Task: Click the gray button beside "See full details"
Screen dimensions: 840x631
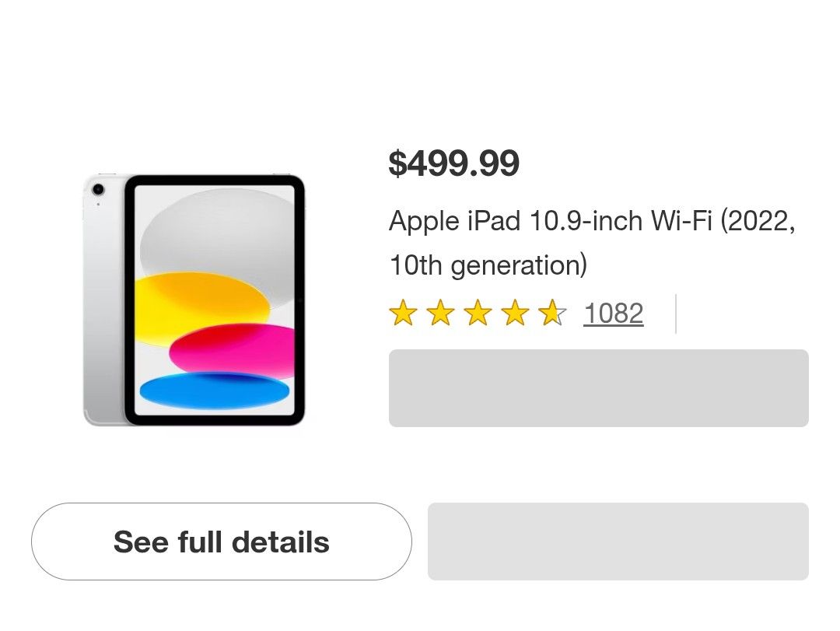Action: (x=618, y=541)
